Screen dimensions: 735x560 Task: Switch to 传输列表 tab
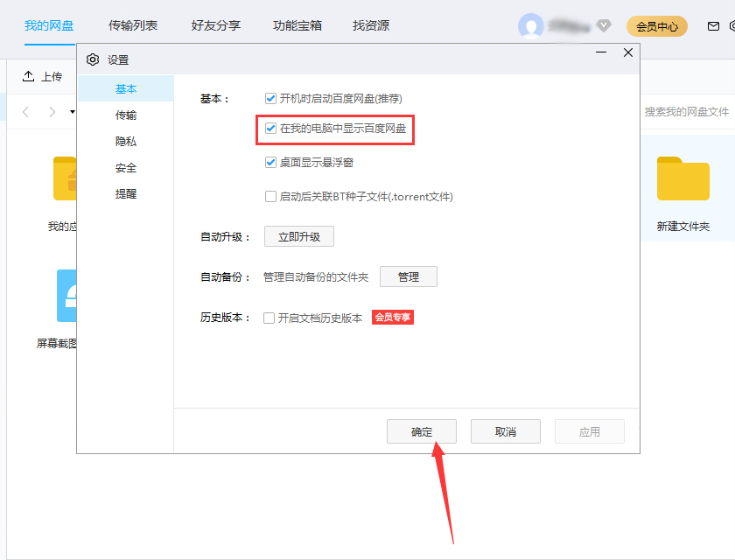(x=133, y=25)
